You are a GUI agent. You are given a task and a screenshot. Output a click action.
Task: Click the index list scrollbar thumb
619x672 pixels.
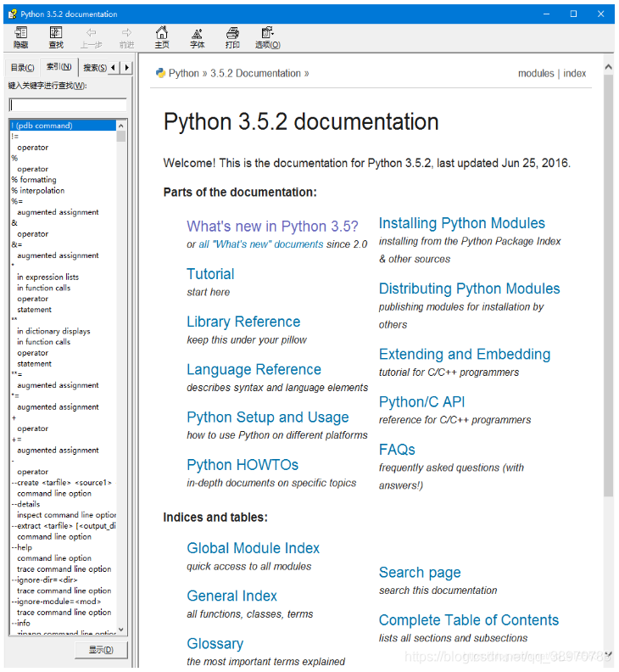[121, 137]
